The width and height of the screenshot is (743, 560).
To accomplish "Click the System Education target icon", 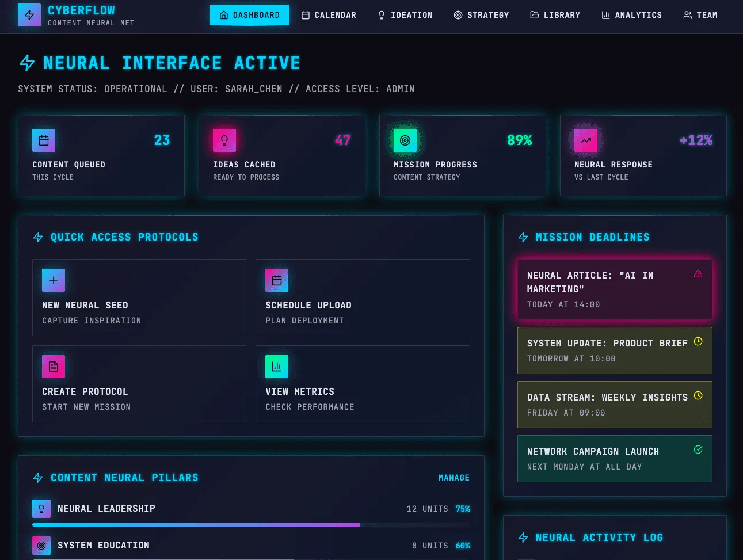I will 41,546.
